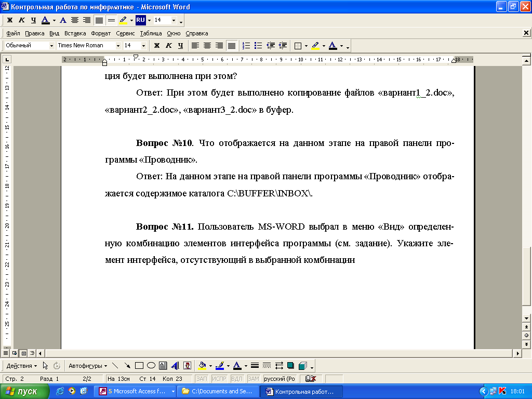Click the Insert Clip Art icon
Viewport: 532px width, 399px height.
tap(187, 365)
